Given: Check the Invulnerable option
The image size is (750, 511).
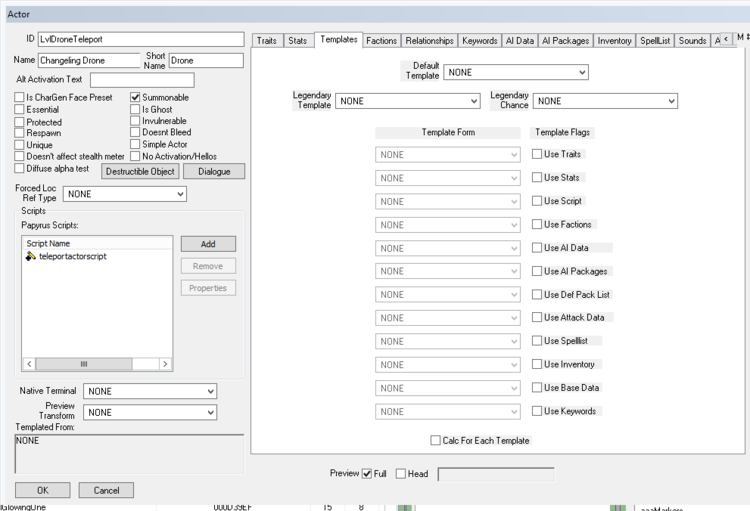Looking at the screenshot, I should point(135,121).
